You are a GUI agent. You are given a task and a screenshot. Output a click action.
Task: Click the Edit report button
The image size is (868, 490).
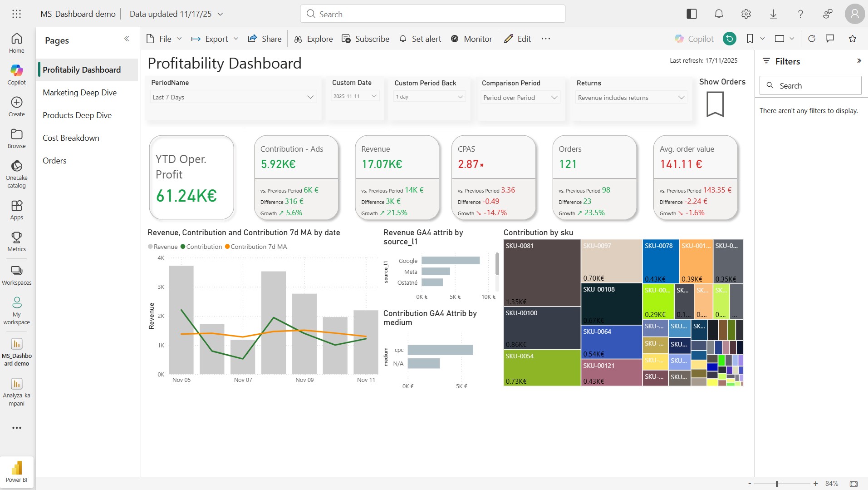click(x=518, y=39)
